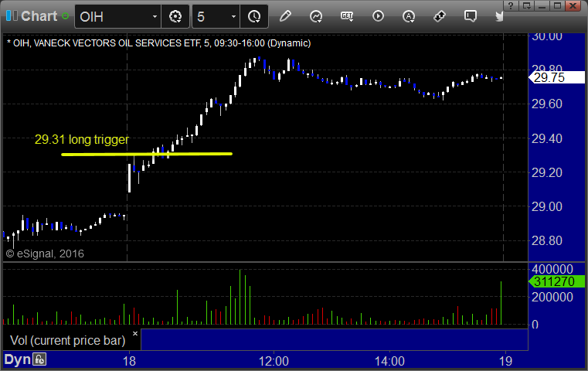
Task: Open the time template clock icon
Action: tap(254, 16)
